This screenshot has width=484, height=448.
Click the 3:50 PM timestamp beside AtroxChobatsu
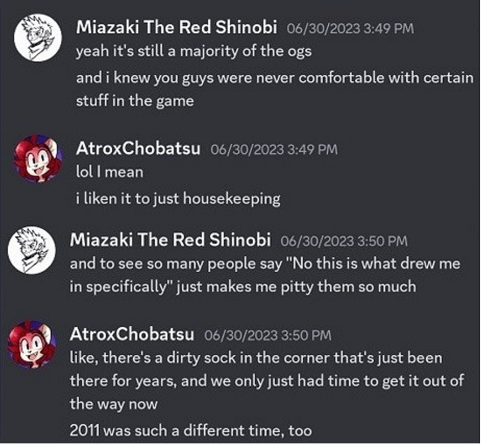click(x=267, y=335)
